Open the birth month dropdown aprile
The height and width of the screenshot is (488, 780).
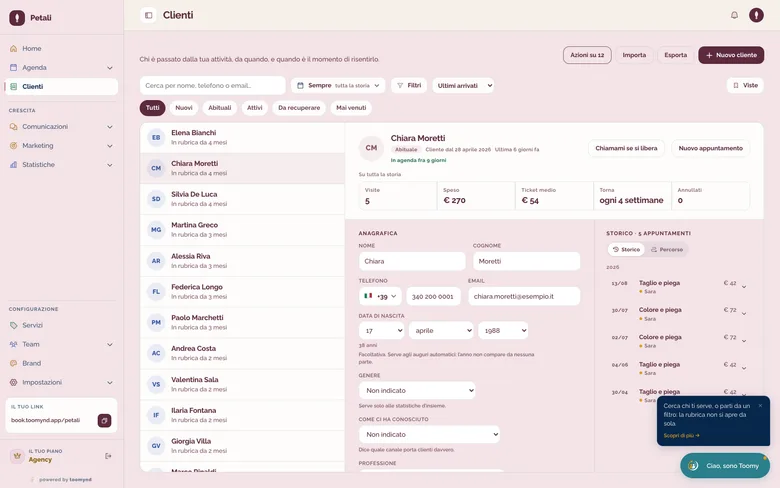coord(441,330)
